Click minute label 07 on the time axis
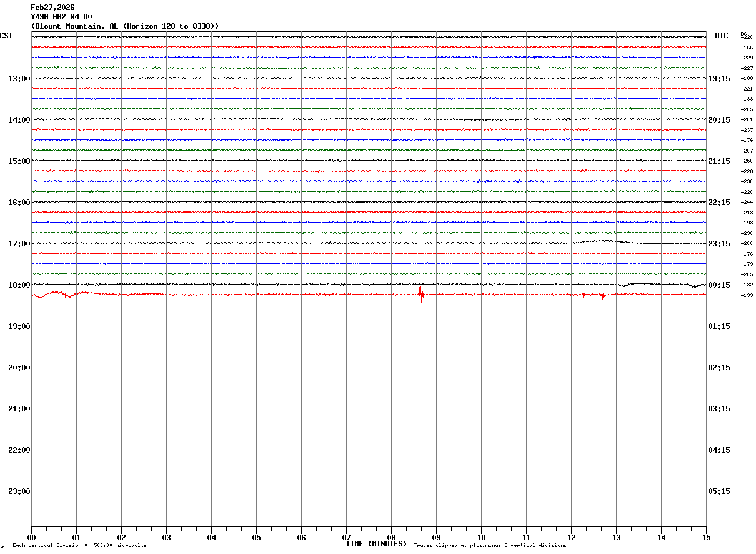The width and height of the screenshot is (756, 554). pyautogui.click(x=346, y=537)
